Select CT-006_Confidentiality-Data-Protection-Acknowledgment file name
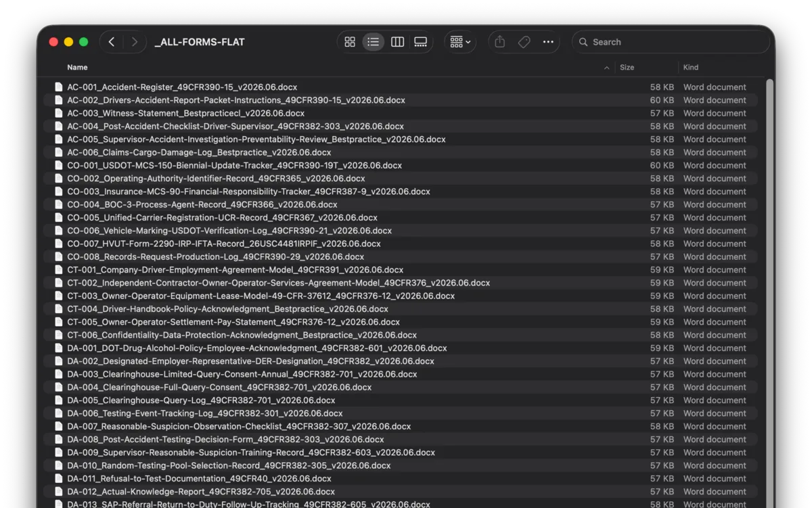The image size is (812, 508). point(242,335)
